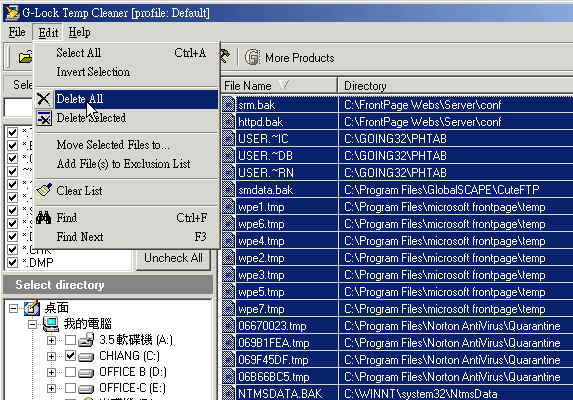
Task: Click the drive icon for CHIANG (C:)
Action: tap(86, 357)
